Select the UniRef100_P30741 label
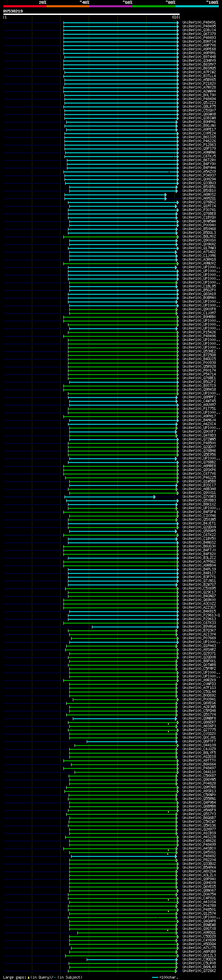Screen dimensions: 222x980 199,210
